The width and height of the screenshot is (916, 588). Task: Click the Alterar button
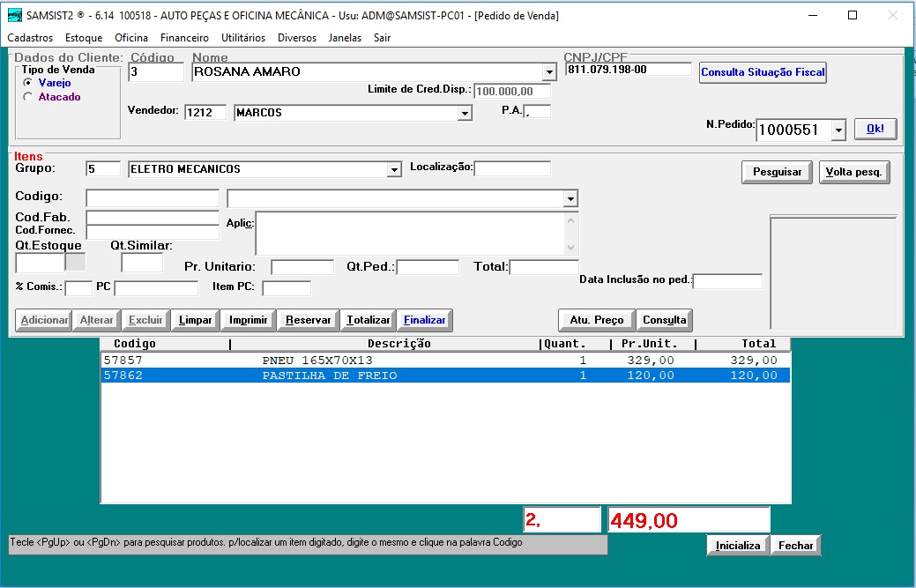tap(96, 320)
